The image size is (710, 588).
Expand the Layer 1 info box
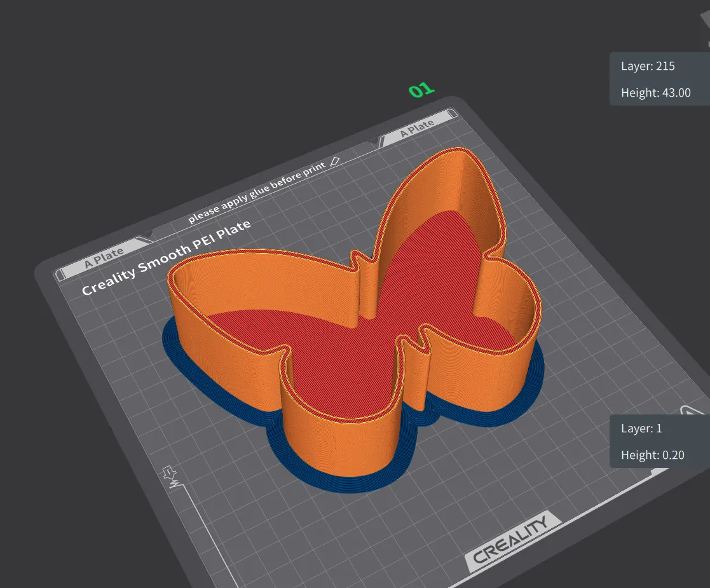[x=641, y=428]
